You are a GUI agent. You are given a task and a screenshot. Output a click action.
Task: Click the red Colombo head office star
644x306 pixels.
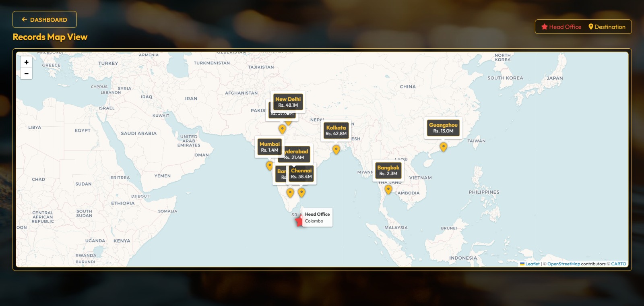[299, 221]
